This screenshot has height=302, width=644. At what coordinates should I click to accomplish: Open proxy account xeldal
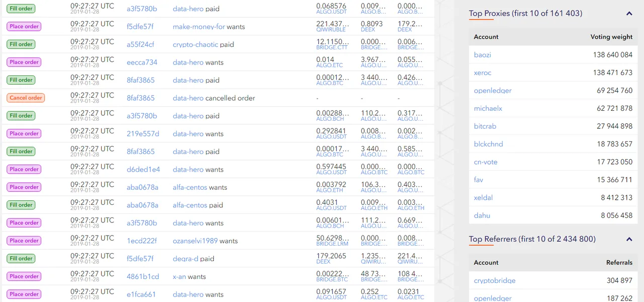(x=484, y=198)
